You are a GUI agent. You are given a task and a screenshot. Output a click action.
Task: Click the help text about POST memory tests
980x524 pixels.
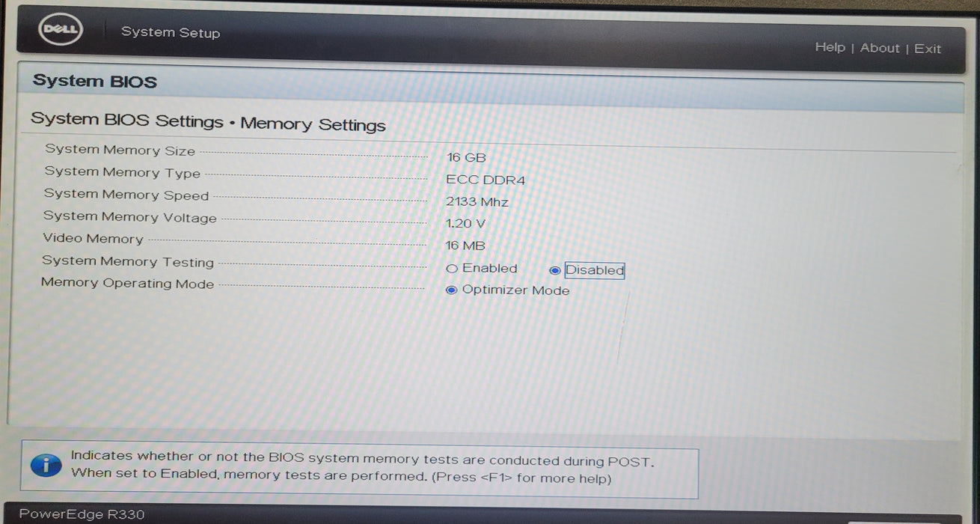click(x=362, y=467)
